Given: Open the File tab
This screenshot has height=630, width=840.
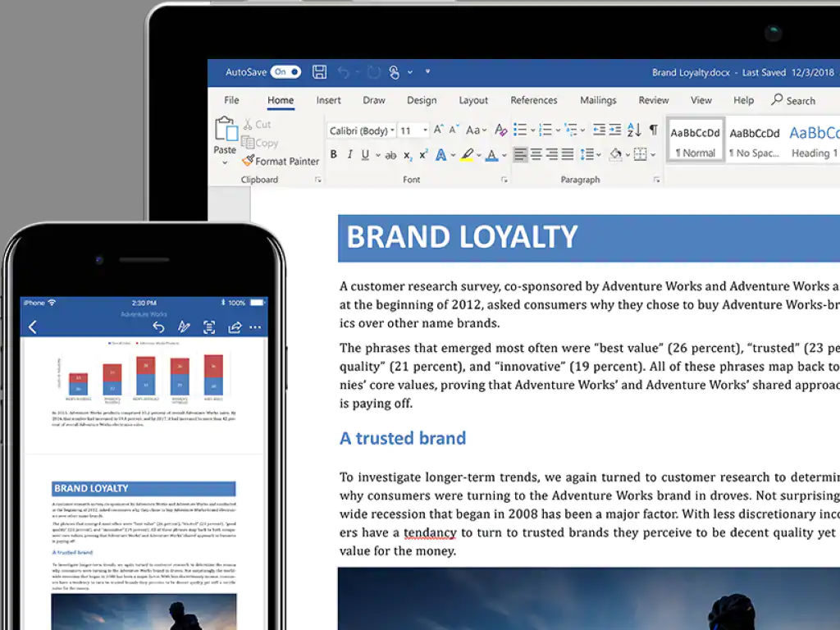Looking at the screenshot, I should [231, 100].
